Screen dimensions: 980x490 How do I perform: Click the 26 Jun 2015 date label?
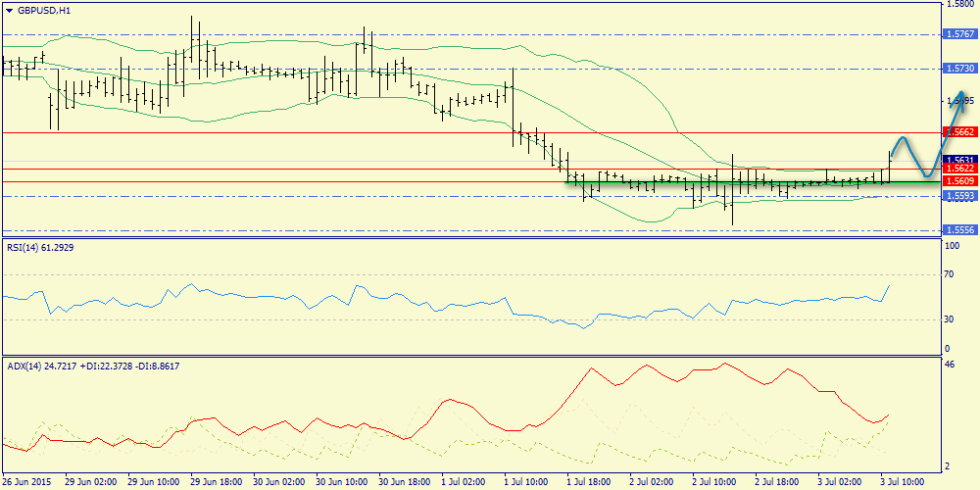point(26,482)
